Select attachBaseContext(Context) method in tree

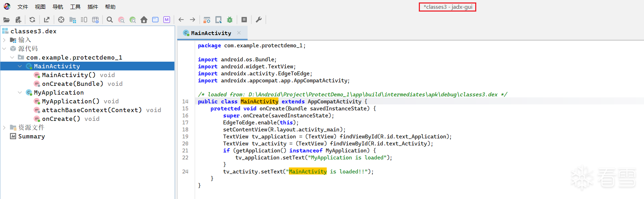tap(92, 110)
